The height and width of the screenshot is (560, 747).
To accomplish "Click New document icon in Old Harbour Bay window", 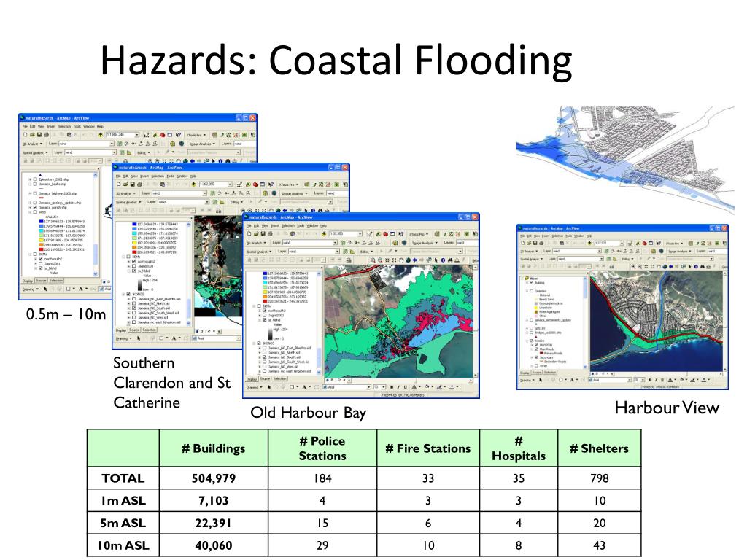I will (249, 234).
